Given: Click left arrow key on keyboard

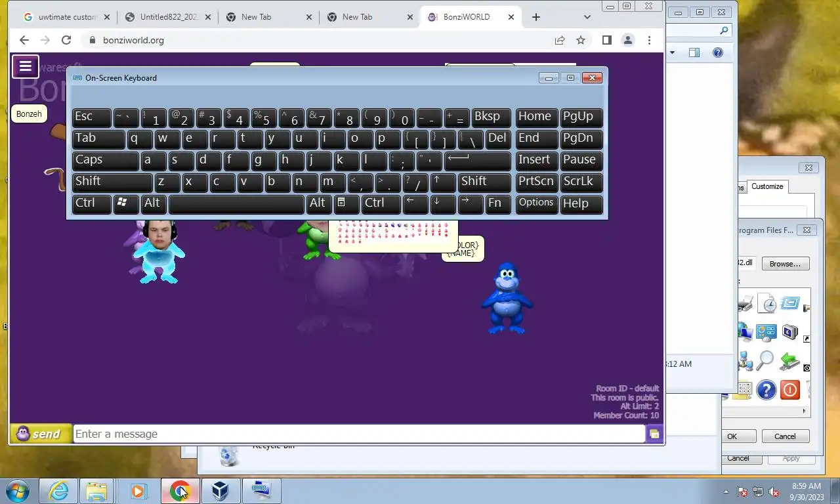Looking at the screenshot, I should (415, 204).
